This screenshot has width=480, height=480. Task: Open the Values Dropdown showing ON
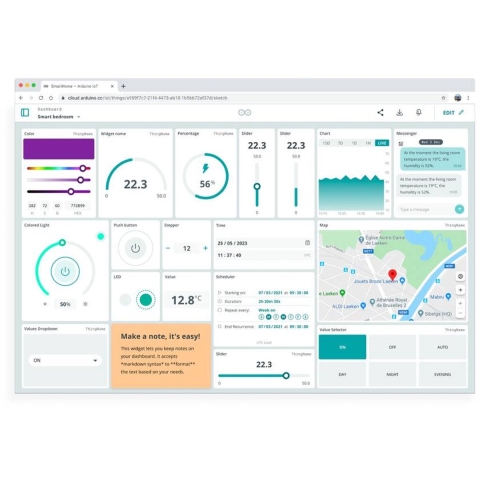[x=65, y=360]
